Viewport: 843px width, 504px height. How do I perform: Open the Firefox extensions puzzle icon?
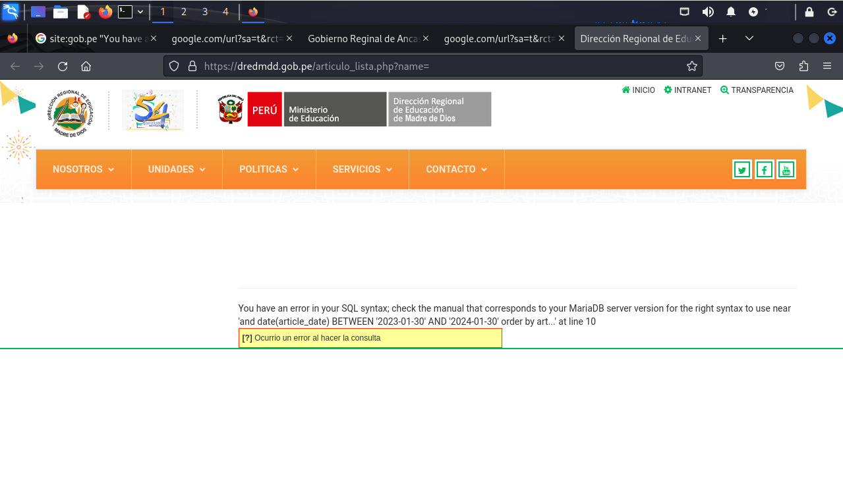(803, 66)
